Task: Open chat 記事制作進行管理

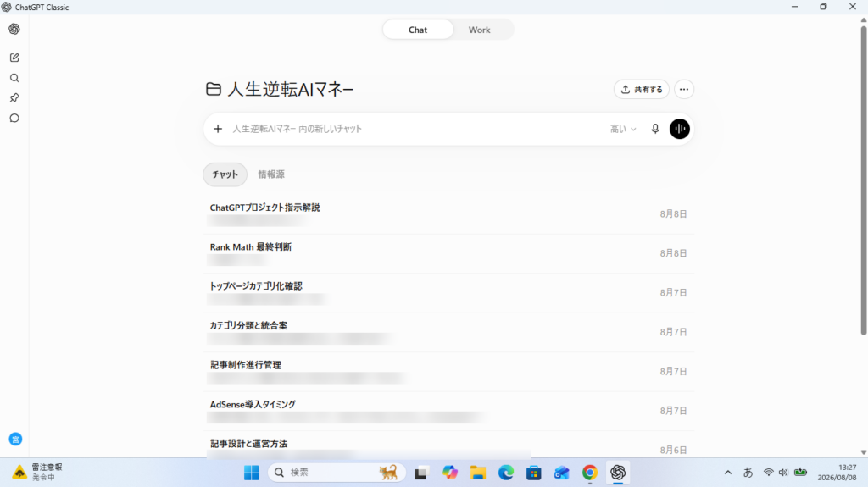Action: pyautogui.click(x=449, y=371)
